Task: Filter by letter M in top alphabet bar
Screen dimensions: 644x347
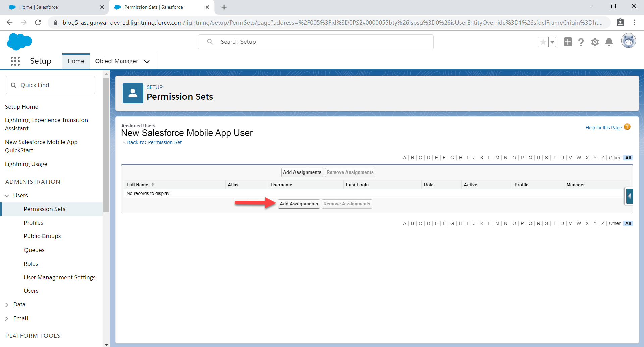Action: pyautogui.click(x=497, y=158)
